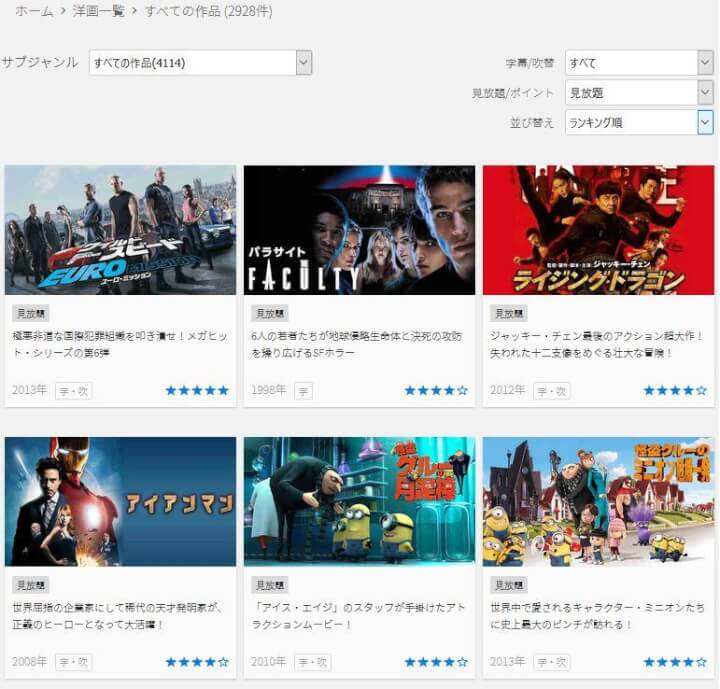Click the 並び替え dropdown arrow
This screenshot has height=689, width=720.
pos(705,122)
